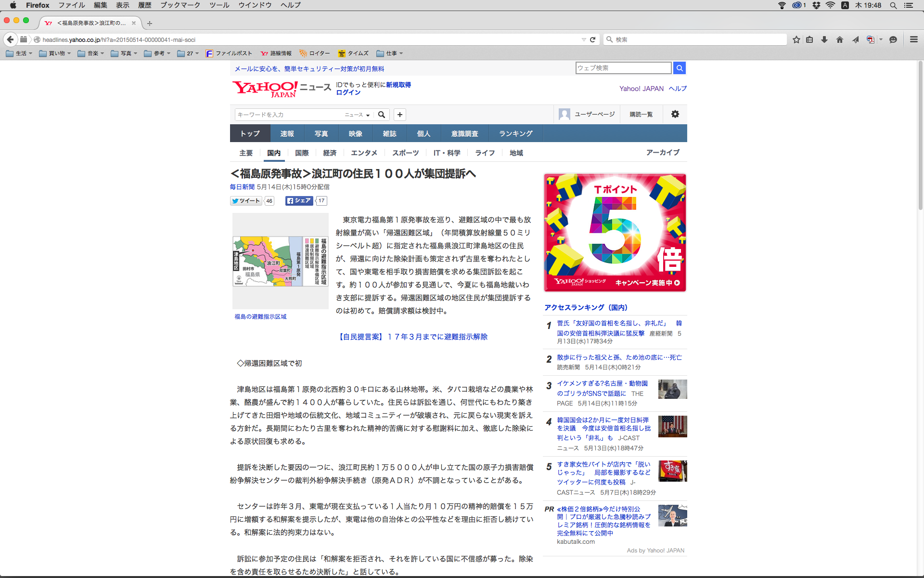Open the 自民提言案 related article link
Viewport: 924px width, 578px height.
point(412,337)
